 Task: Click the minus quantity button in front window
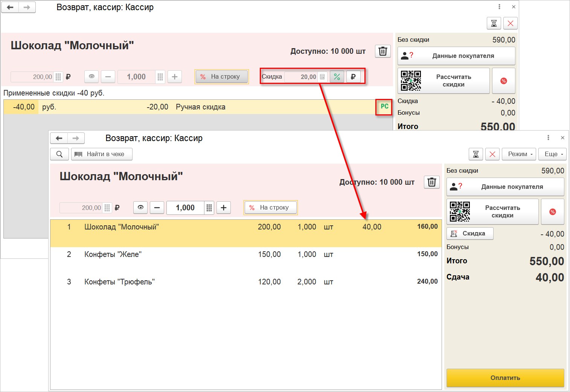(157, 208)
